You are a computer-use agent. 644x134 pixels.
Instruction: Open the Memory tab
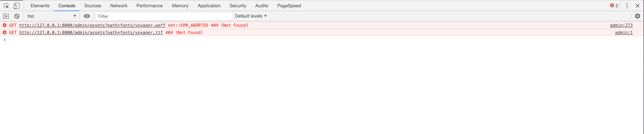180,6
